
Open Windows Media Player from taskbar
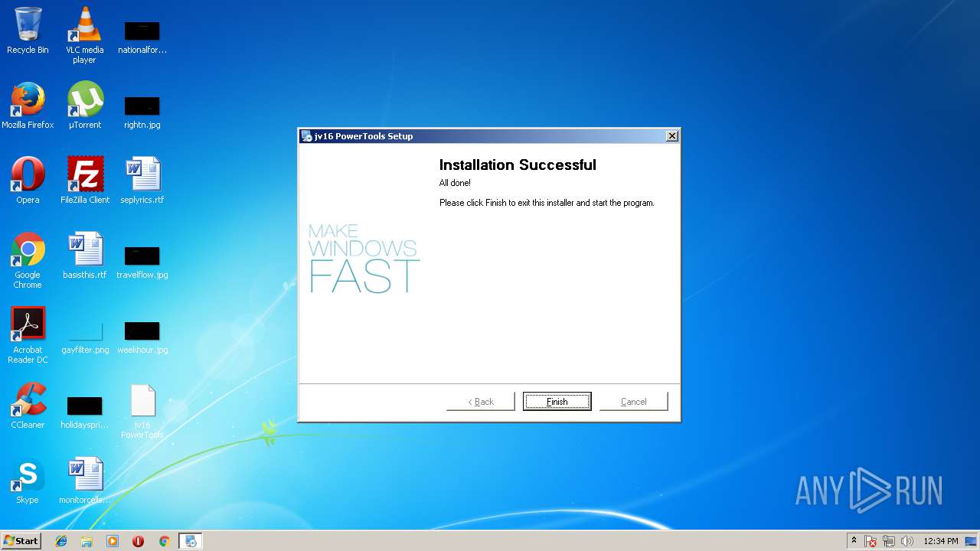113,541
